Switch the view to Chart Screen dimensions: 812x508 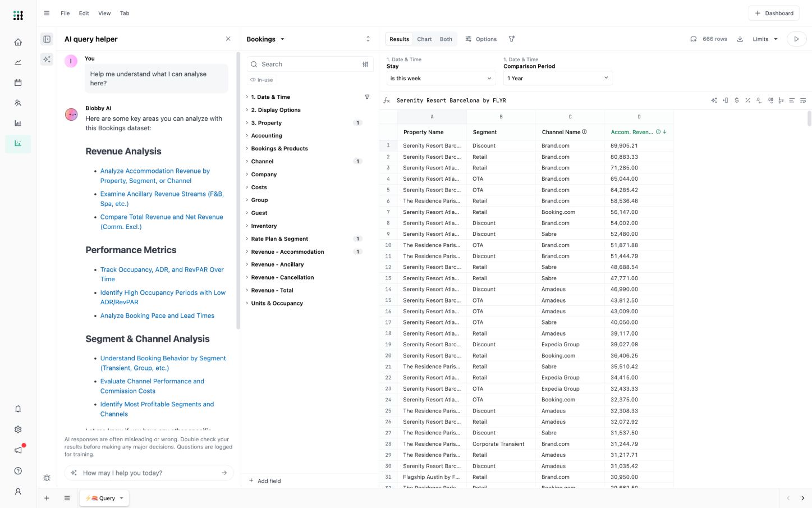(424, 39)
